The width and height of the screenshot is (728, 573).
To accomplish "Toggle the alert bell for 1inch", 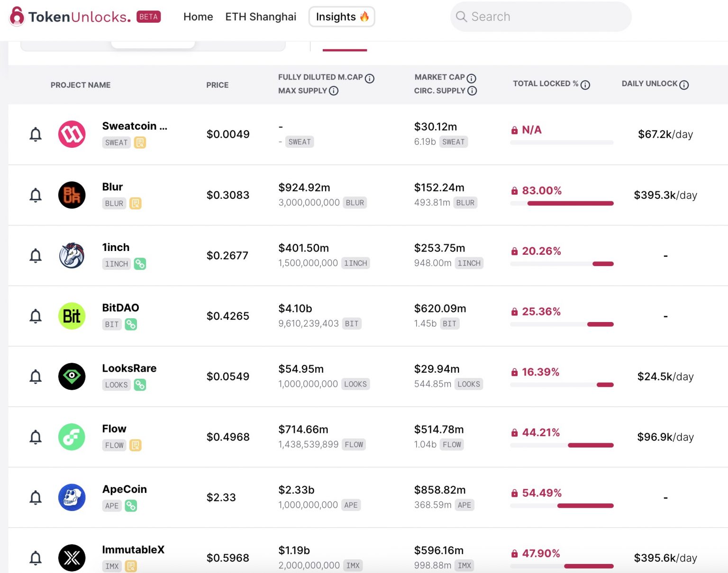I will coord(36,256).
